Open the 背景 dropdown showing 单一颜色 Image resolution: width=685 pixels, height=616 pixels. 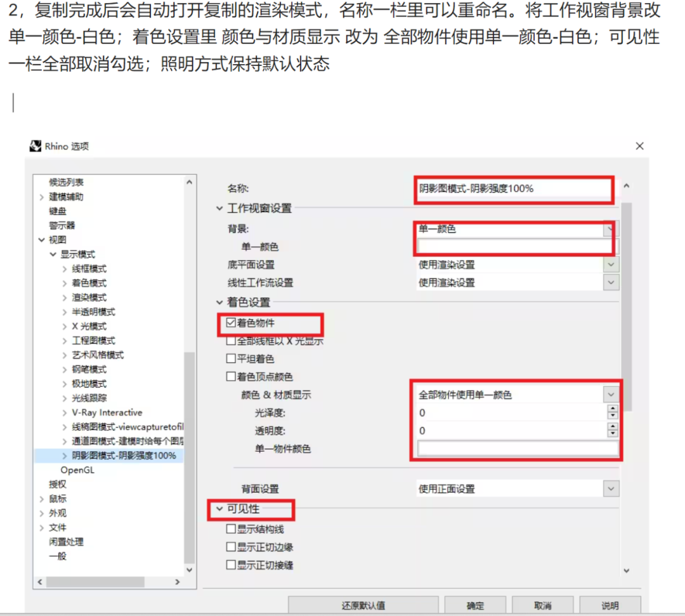(610, 230)
